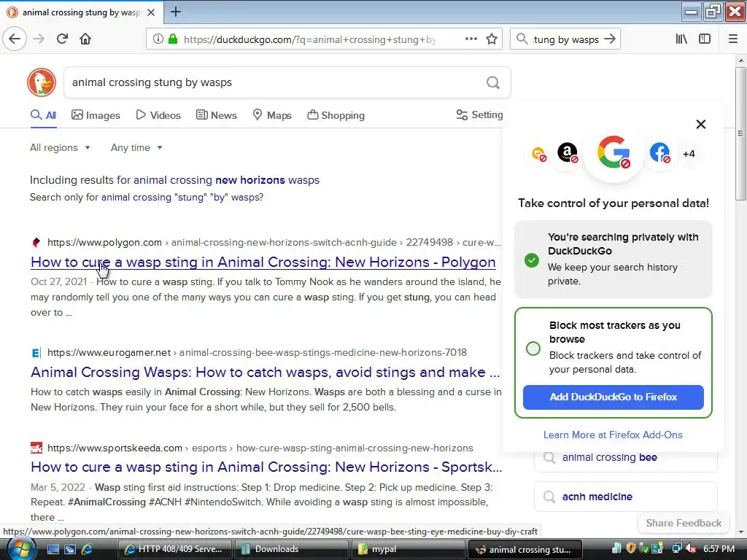The image size is (747, 560).
Task: Click the polygon.com breadcrumb URL text
Action: pyautogui.click(x=274, y=242)
